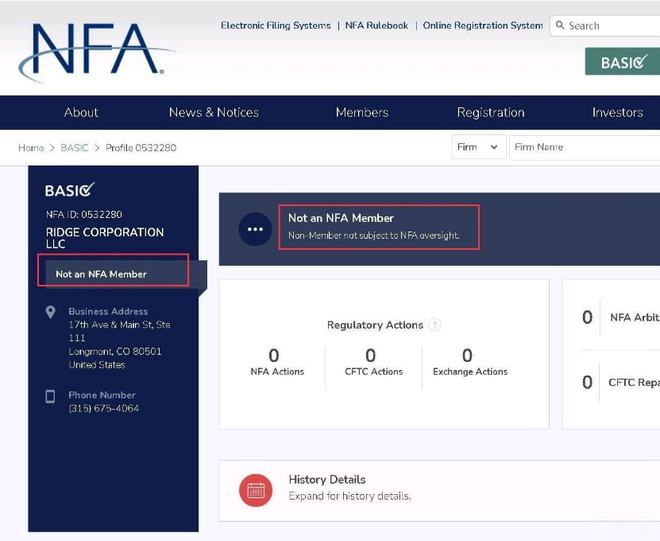The width and height of the screenshot is (660, 541).
Task: Click the 'Expand for history details' text
Action: (350, 496)
